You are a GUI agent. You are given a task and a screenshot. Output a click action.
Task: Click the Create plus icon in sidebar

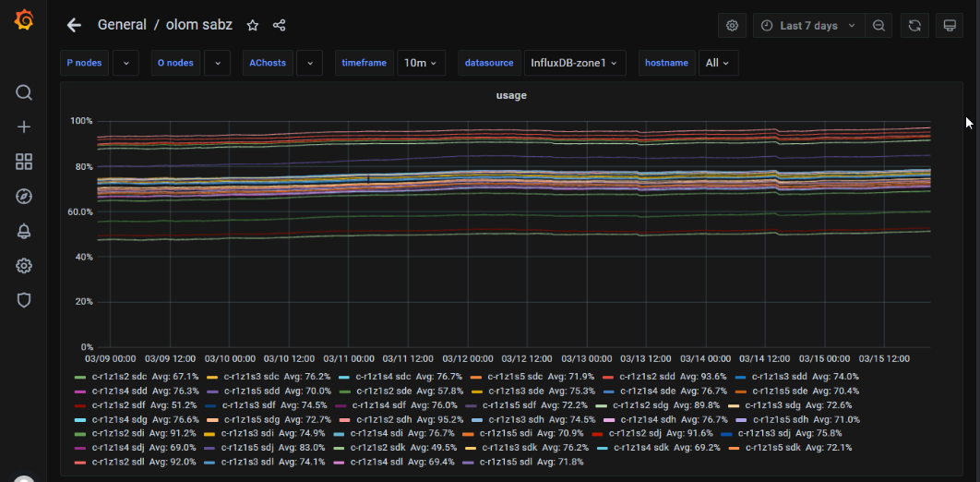[24, 127]
